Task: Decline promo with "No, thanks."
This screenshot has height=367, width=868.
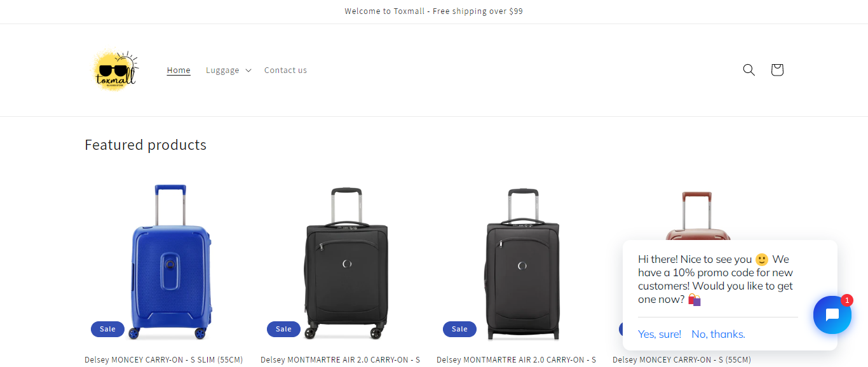Action: click(718, 334)
